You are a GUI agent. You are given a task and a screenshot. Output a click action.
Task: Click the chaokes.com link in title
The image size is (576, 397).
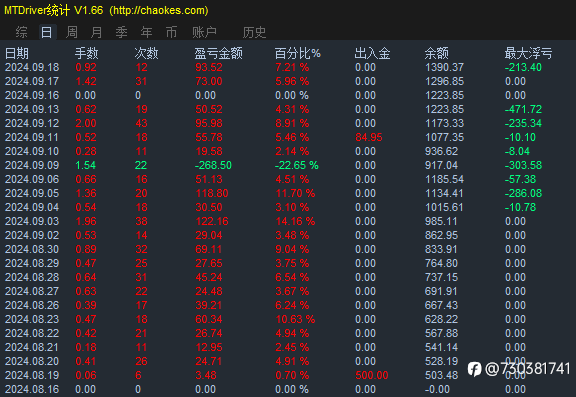click(x=159, y=10)
